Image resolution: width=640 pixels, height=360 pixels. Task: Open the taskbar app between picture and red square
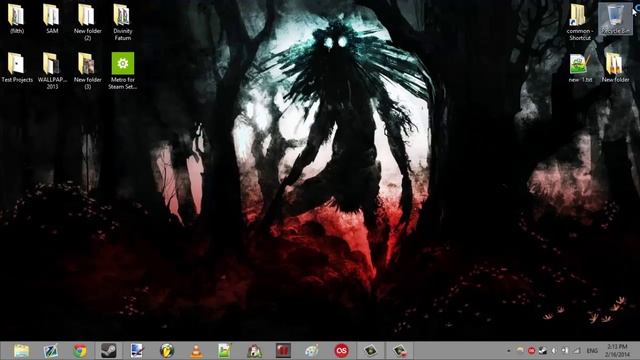pyautogui.click(x=254, y=351)
